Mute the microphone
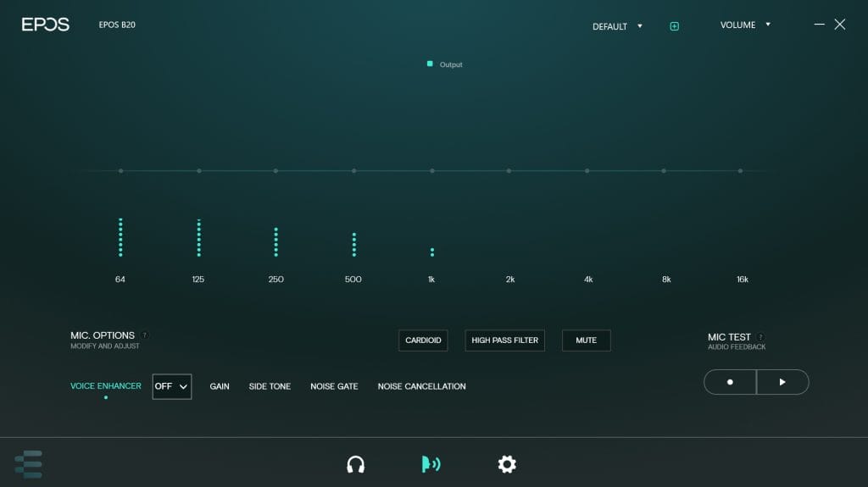 tap(586, 340)
